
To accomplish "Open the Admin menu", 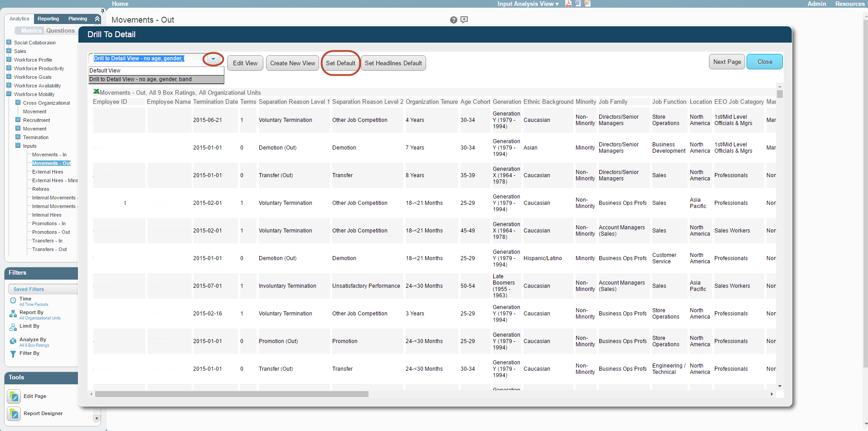I will [x=817, y=4].
